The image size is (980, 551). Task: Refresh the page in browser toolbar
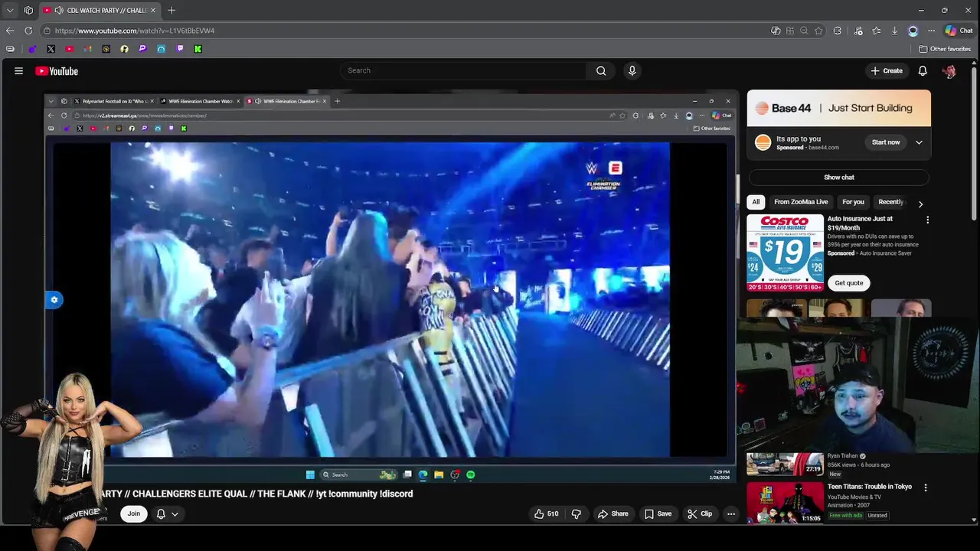28,31
